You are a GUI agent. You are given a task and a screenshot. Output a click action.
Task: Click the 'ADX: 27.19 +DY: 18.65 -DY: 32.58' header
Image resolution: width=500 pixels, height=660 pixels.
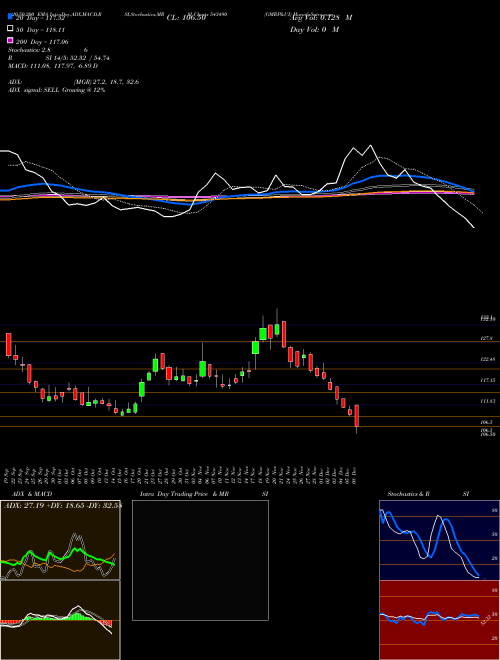pos(63,505)
